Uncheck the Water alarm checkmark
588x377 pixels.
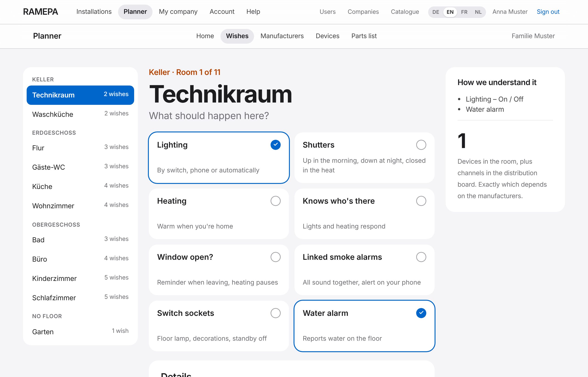421,313
